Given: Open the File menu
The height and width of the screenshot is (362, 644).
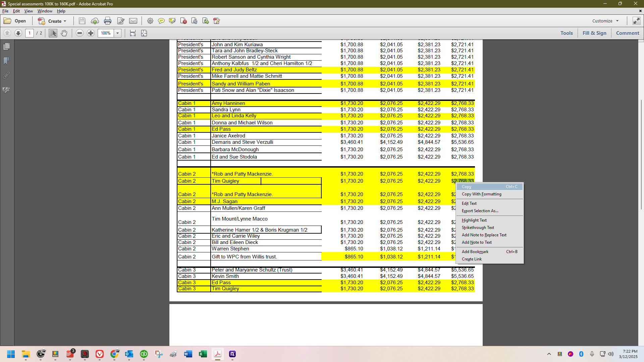Looking at the screenshot, I should 5,11.
